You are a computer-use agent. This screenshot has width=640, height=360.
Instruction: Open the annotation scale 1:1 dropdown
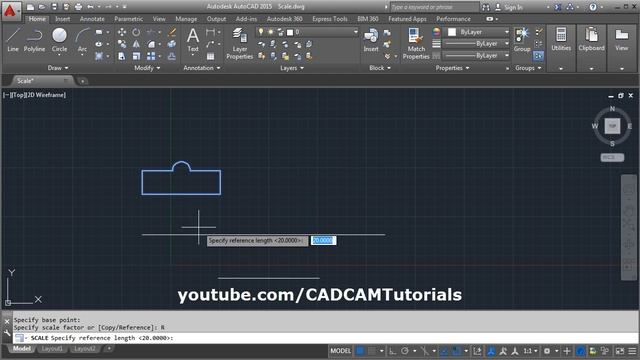point(530,351)
